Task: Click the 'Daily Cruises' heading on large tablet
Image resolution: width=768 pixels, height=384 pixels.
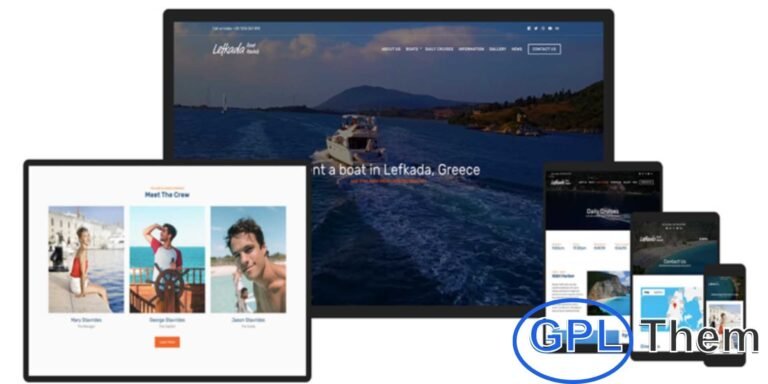Action: click(602, 212)
